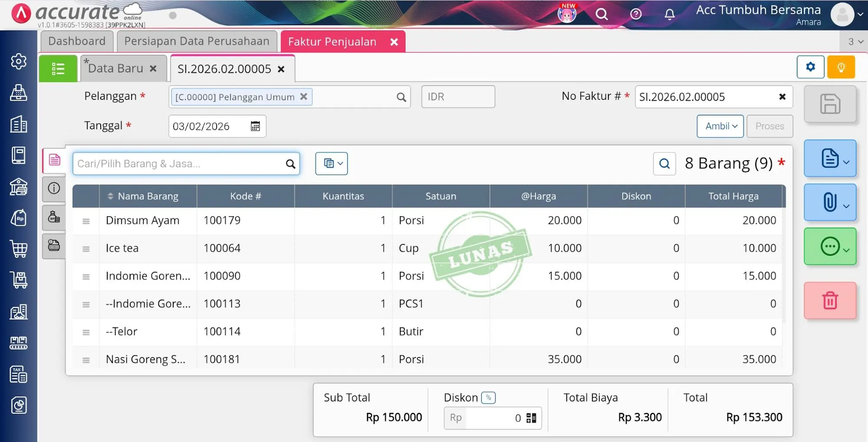Open the shopping cart sidebar module
This screenshot has width=868, height=442.
(19, 249)
